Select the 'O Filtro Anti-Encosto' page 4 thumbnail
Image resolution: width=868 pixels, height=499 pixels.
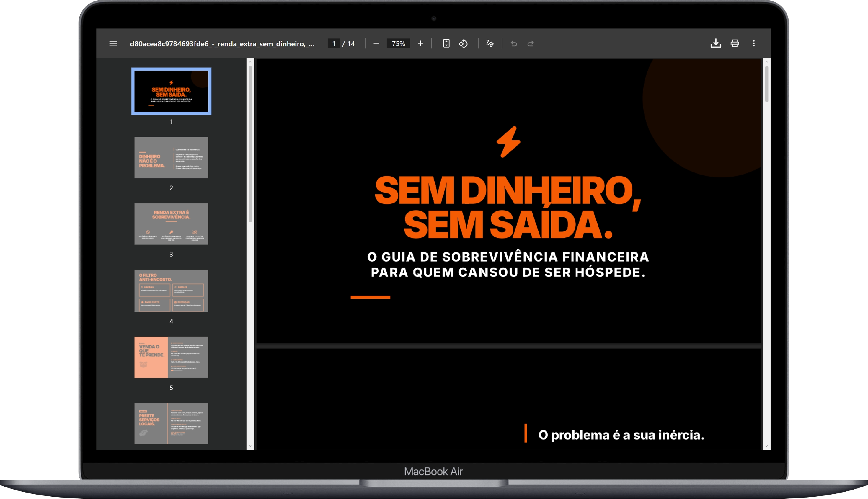point(171,290)
